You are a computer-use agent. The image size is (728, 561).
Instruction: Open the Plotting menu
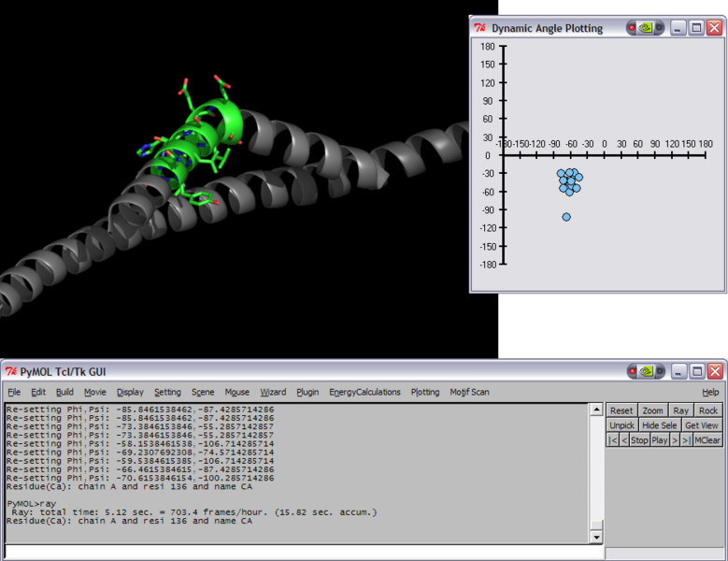[424, 392]
